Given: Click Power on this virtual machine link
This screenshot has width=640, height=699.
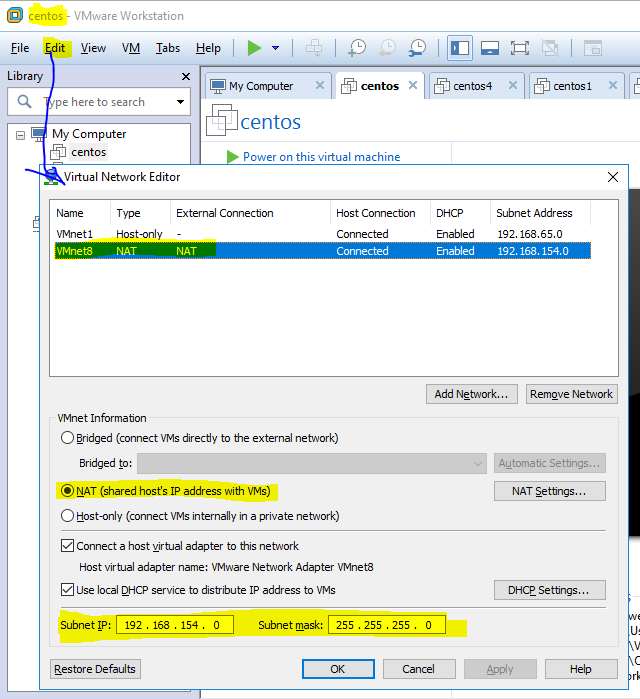Looking at the screenshot, I should coord(321,157).
